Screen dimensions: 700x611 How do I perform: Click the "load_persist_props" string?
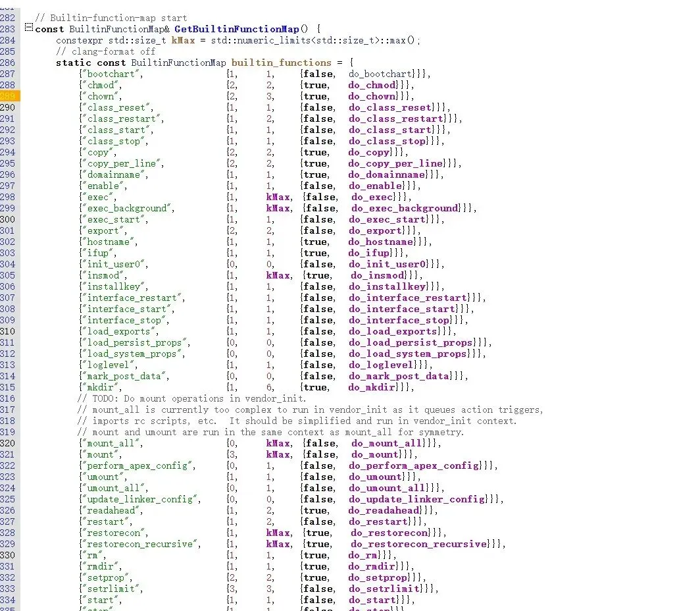click(134, 342)
